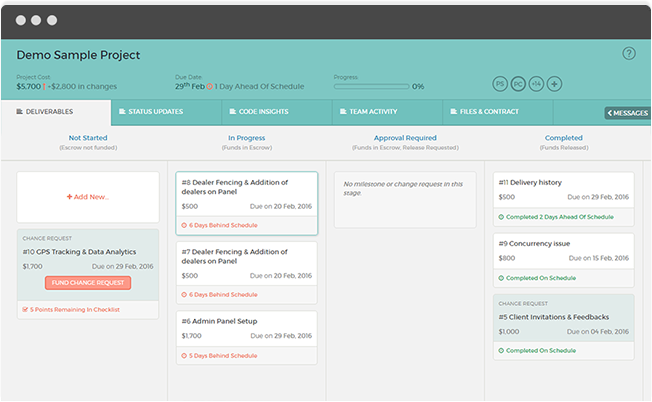
Task: Click 1 Day Ahead Of Schedule text
Action: point(259,86)
